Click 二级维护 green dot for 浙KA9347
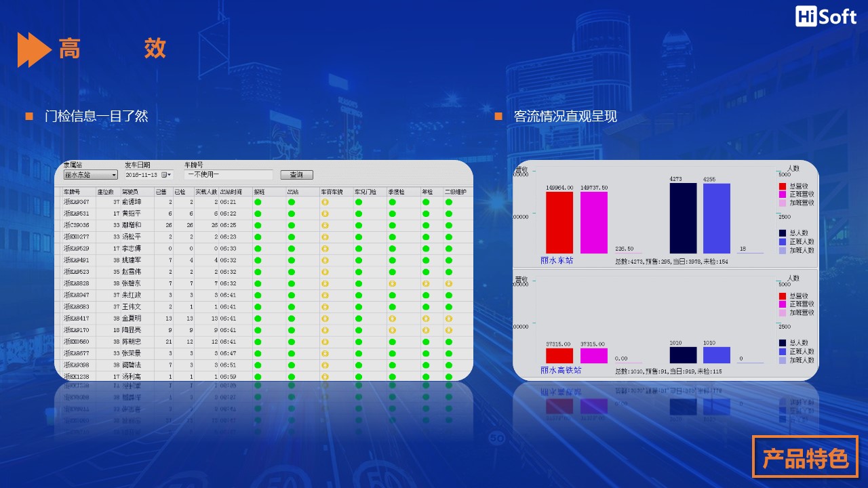This screenshot has width=868, height=488. [x=449, y=202]
